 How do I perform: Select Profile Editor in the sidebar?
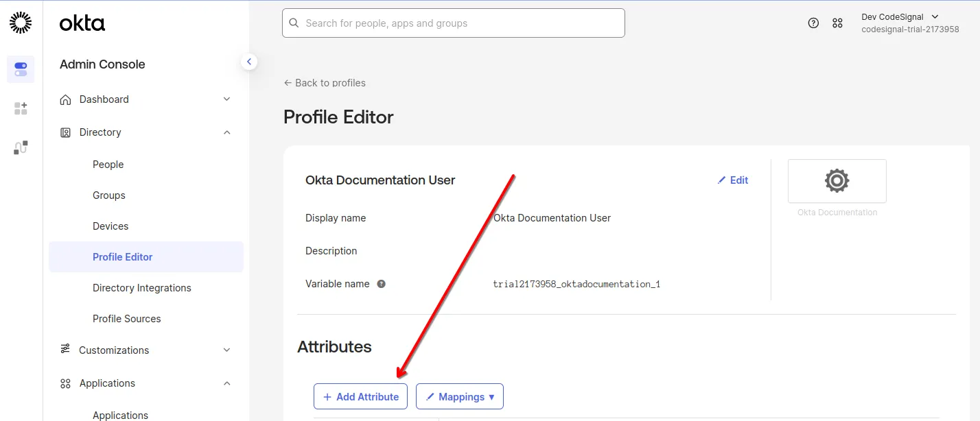146,257
